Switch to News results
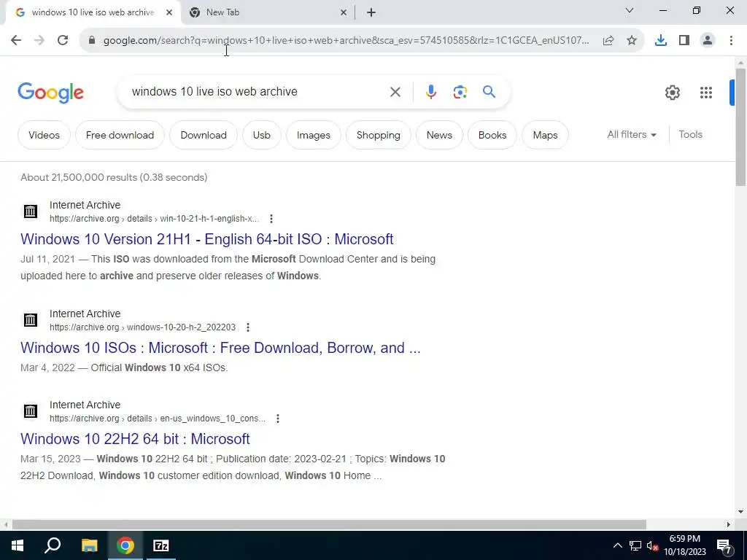Viewport: 747px width, 560px height. (x=439, y=135)
